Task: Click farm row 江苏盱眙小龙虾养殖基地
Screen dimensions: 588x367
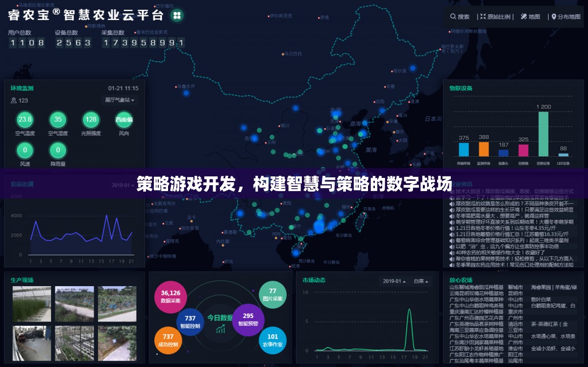Action: click(x=513, y=348)
